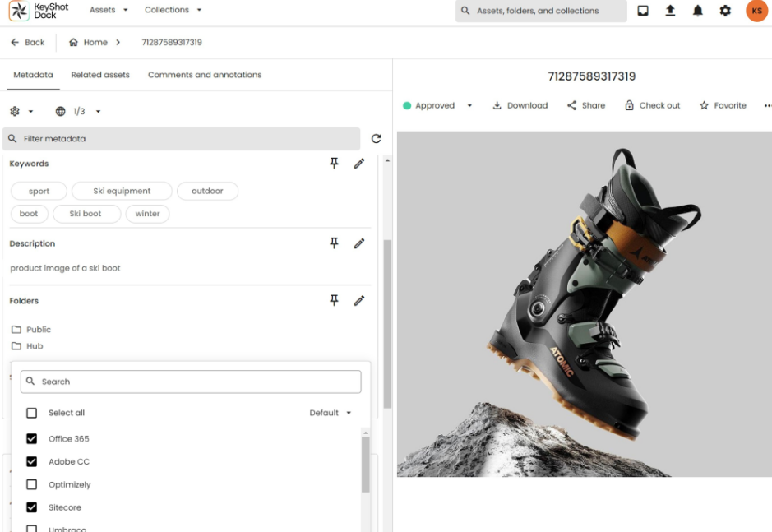Click the metadata panel vertical scrollbar
This screenshot has width=772, height=532.
click(x=387, y=324)
